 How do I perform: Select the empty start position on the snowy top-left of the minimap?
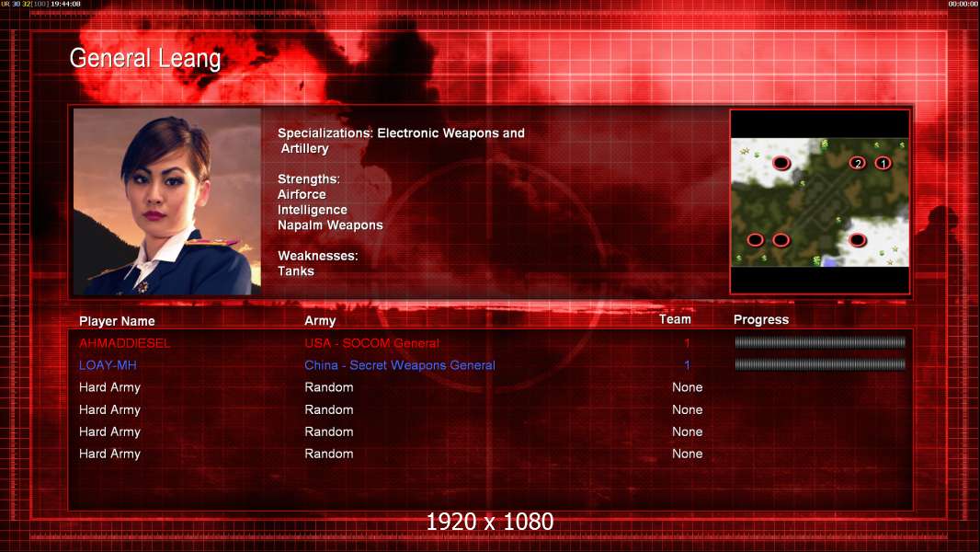tap(781, 163)
